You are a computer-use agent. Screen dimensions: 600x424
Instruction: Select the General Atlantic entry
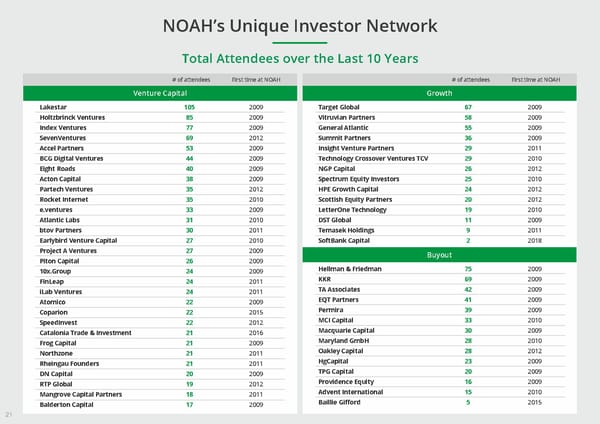345,129
